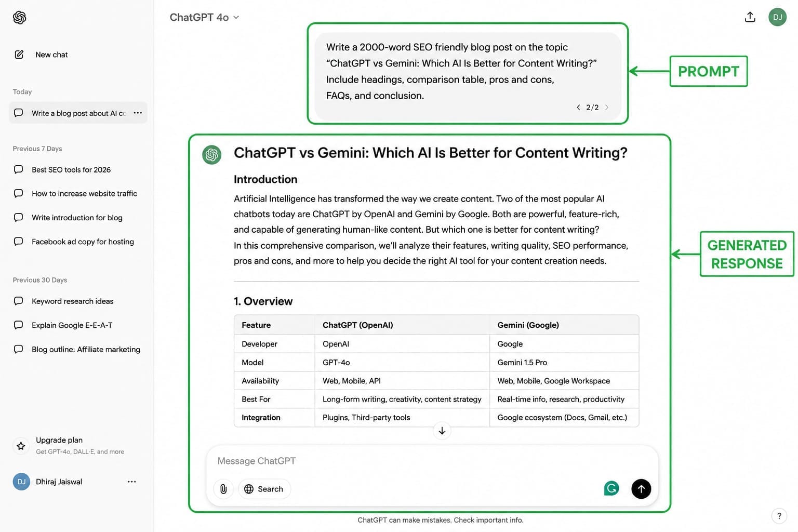Image resolution: width=798 pixels, height=532 pixels.
Task: Open 'Keyword research ideas' chat
Action: 78,301
